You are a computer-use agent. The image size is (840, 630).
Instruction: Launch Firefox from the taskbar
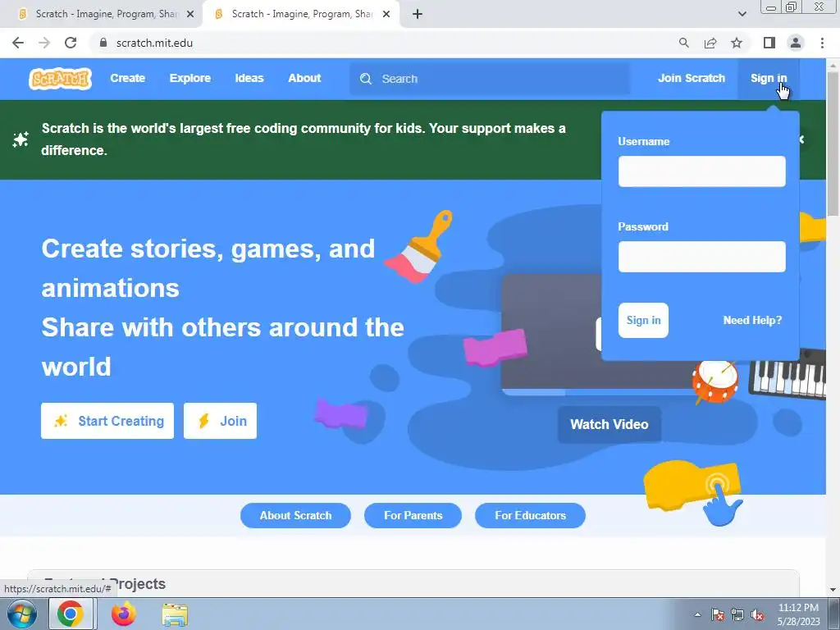point(124,614)
